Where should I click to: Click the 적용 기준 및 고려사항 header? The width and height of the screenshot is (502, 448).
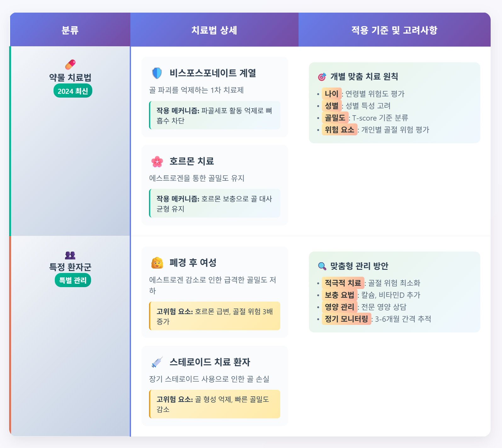click(x=394, y=30)
